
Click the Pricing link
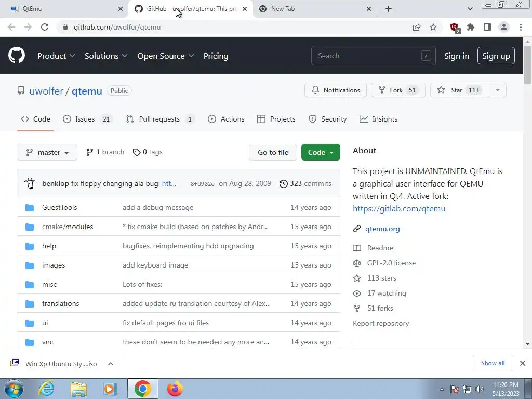[216, 56]
